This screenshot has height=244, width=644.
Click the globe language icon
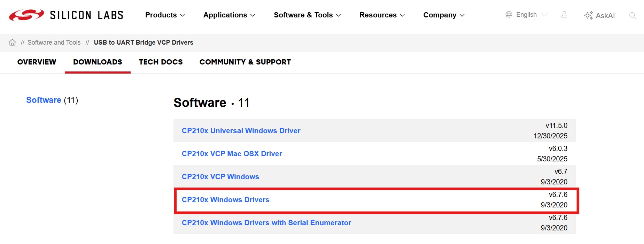point(509,15)
